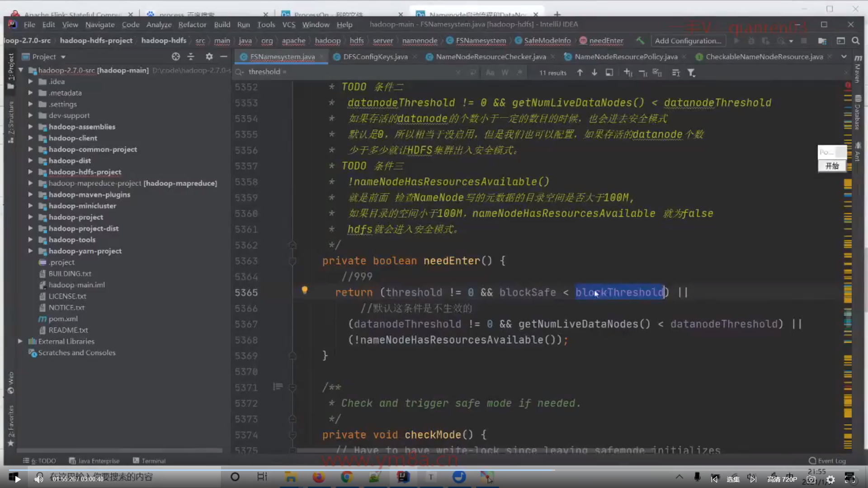Mute the video player volume
This screenshot has width=868, height=488.
coord(39,479)
